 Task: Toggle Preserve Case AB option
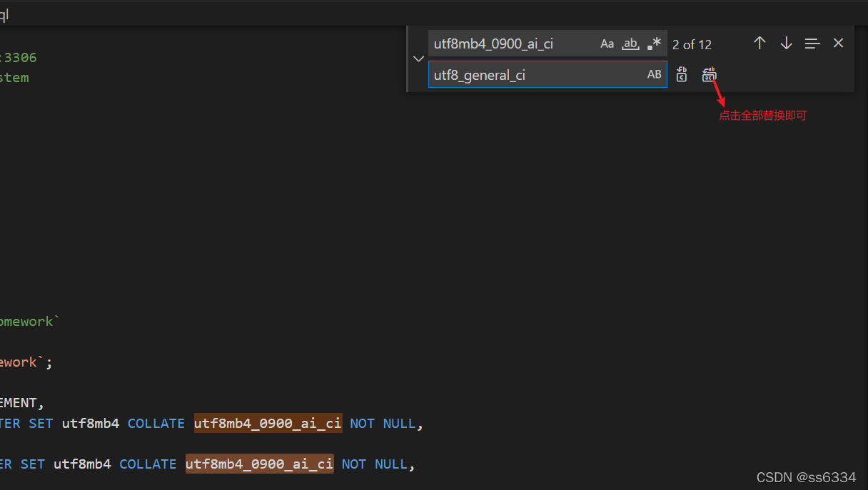(654, 75)
